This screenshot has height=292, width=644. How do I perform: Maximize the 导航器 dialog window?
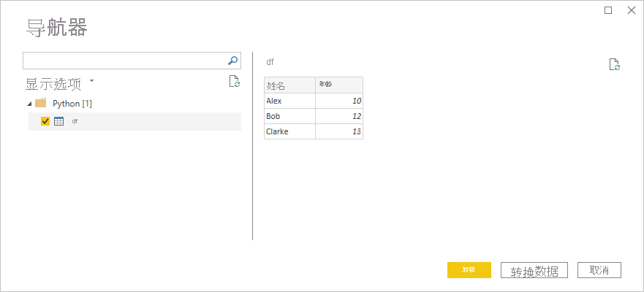pyautogui.click(x=608, y=10)
